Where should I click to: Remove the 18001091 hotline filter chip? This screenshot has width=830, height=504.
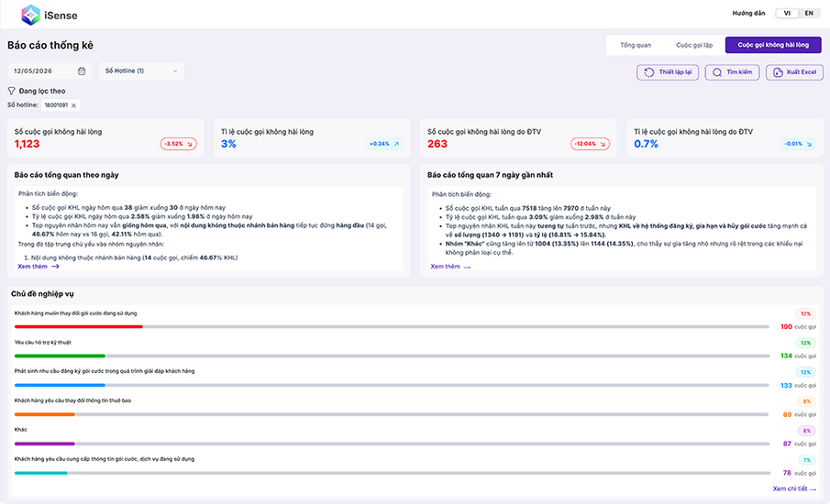tap(73, 105)
